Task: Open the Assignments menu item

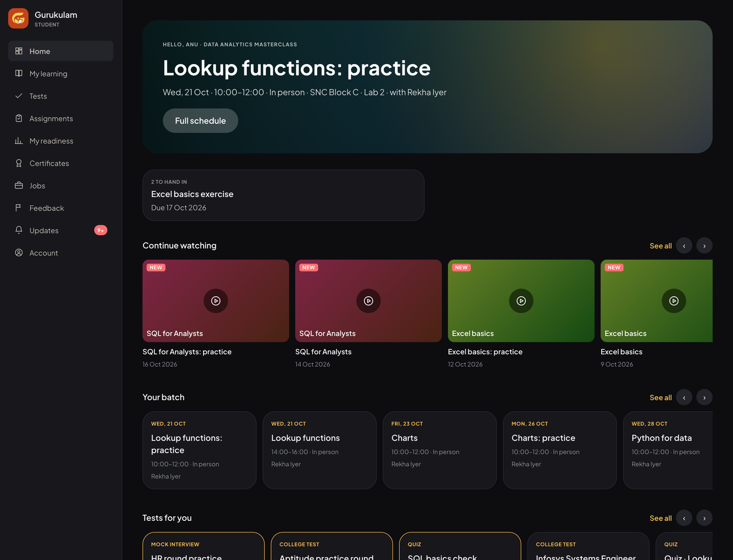Action: coord(61,118)
